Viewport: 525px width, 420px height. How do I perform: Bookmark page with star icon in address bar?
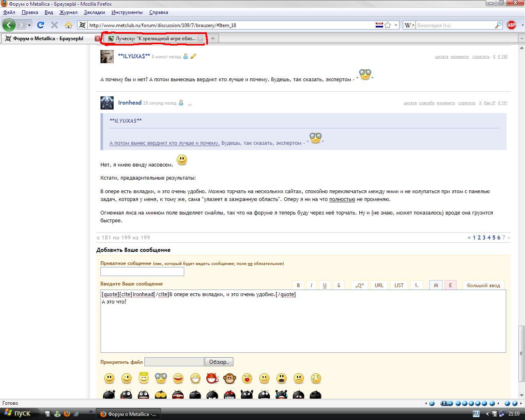[x=388, y=25]
